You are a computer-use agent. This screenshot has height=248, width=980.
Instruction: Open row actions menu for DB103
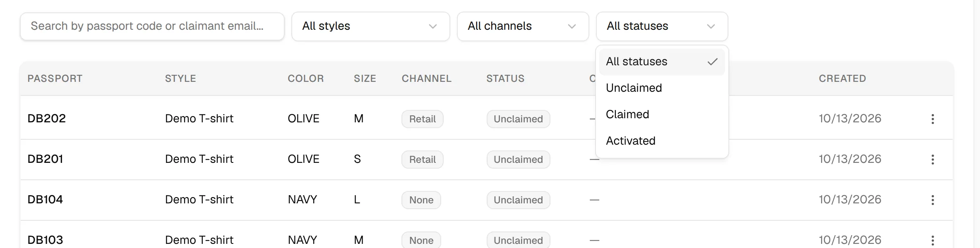[x=932, y=241]
